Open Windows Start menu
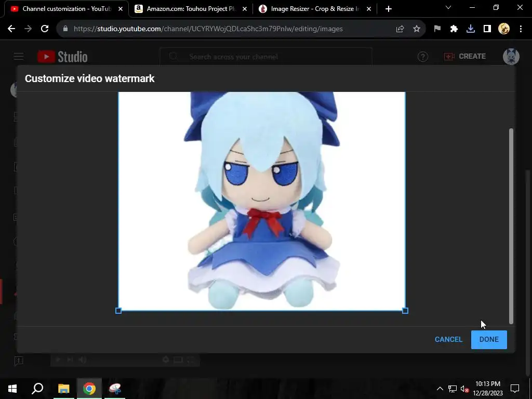Viewport: 532px width, 399px height. [12, 389]
